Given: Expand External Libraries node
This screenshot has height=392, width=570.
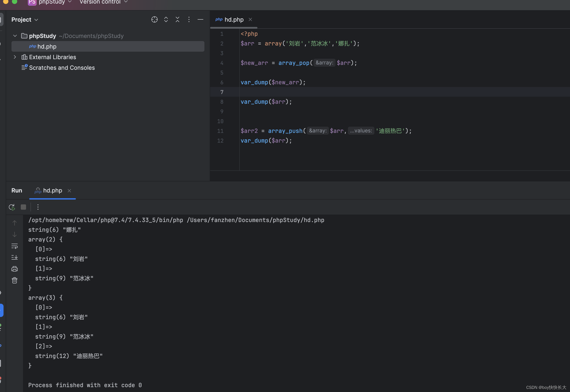Looking at the screenshot, I should pos(15,57).
